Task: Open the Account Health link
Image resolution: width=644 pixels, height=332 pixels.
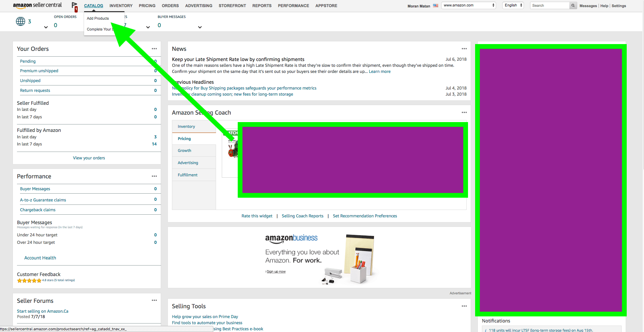Action: click(x=40, y=258)
